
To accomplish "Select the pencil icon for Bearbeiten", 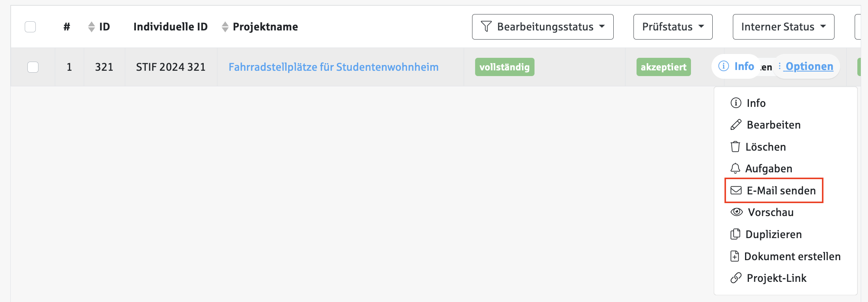I will [735, 125].
